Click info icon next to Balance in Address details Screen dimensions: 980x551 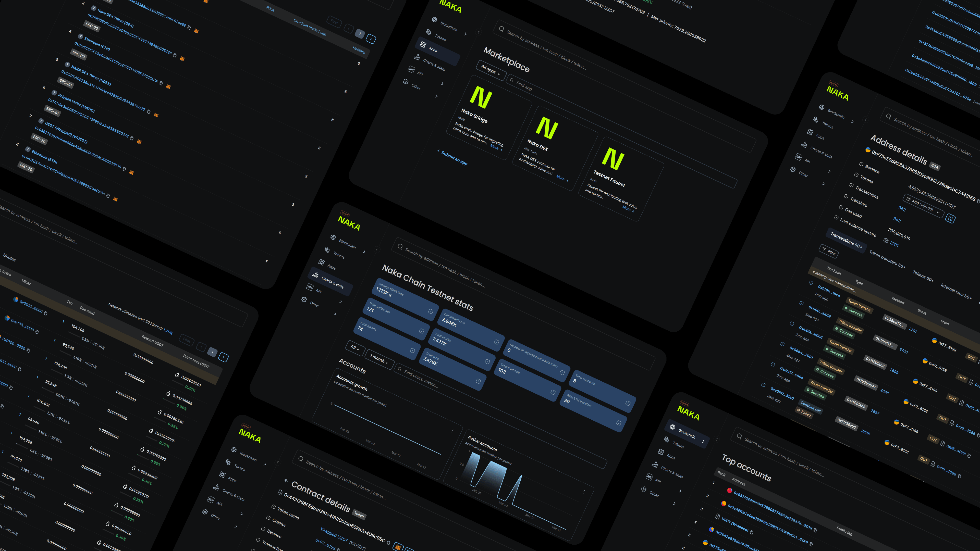[861, 164]
